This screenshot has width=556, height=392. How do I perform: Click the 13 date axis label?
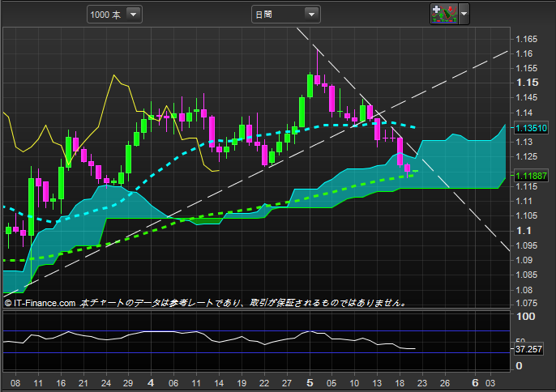click(377, 383)
